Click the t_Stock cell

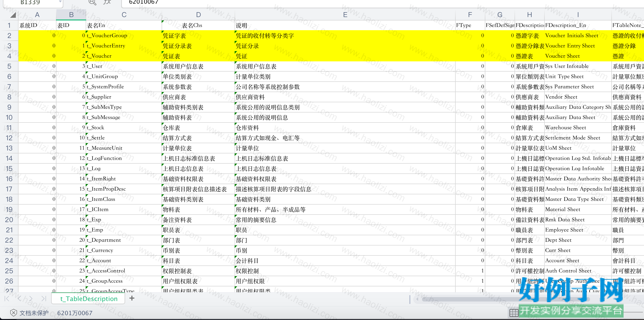click(x=124, y=128)
